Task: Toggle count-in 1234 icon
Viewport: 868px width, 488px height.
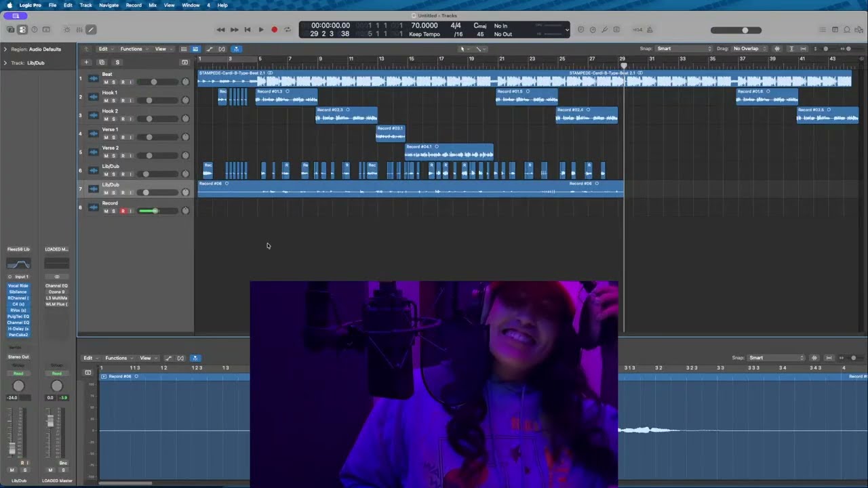Action: [637, 30]
